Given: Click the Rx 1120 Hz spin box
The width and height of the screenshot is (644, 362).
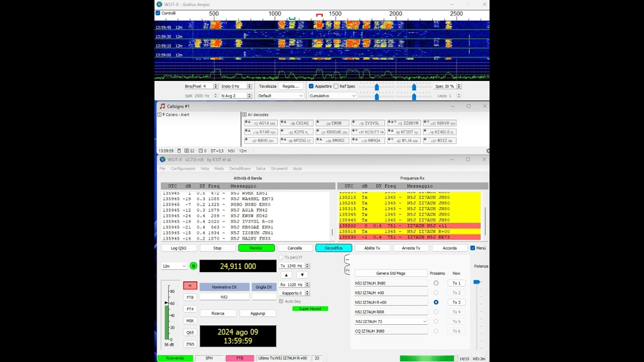Looking at the screenshot, I should [295, 285].
